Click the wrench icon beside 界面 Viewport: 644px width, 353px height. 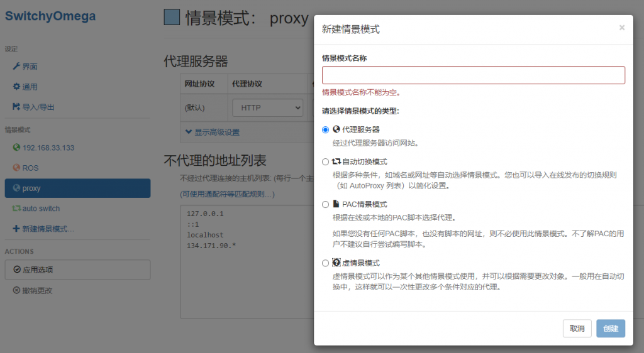(x=16, y=67)
